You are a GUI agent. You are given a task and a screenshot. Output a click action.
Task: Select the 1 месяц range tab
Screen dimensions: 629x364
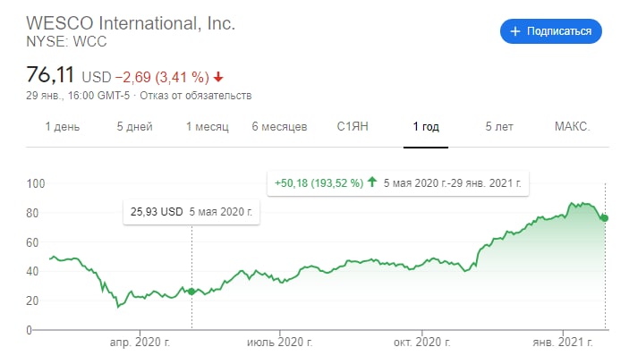click(x=208, y=127)
